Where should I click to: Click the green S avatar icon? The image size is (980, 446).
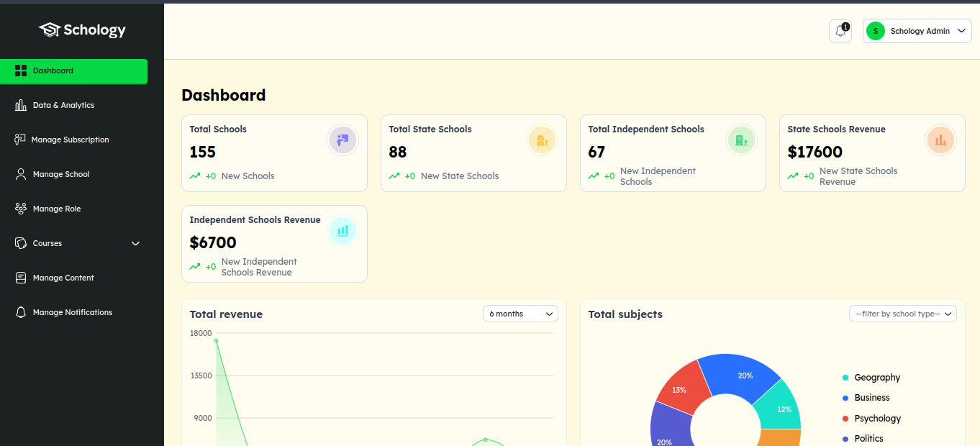click(x=876, y=31)
